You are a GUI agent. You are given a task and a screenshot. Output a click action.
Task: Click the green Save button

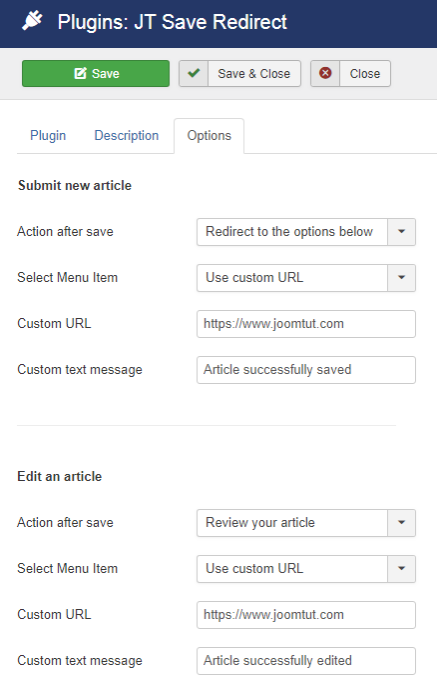96,74
